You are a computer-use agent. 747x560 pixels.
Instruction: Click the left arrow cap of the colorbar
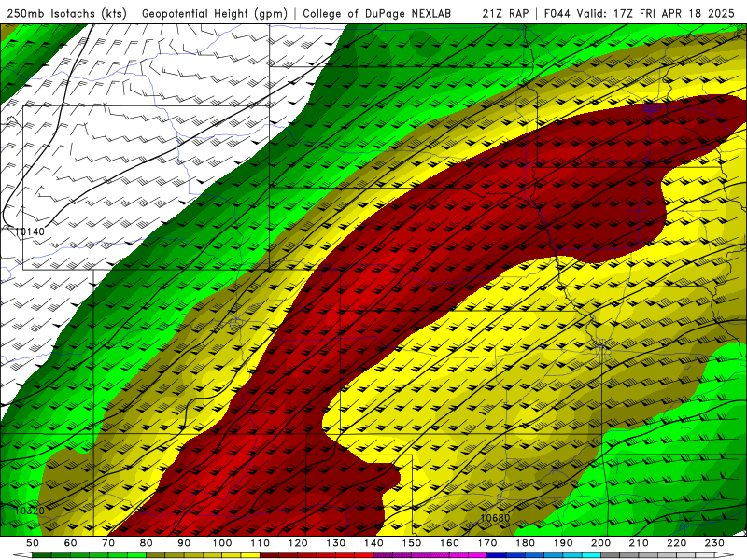click(22, 555)
